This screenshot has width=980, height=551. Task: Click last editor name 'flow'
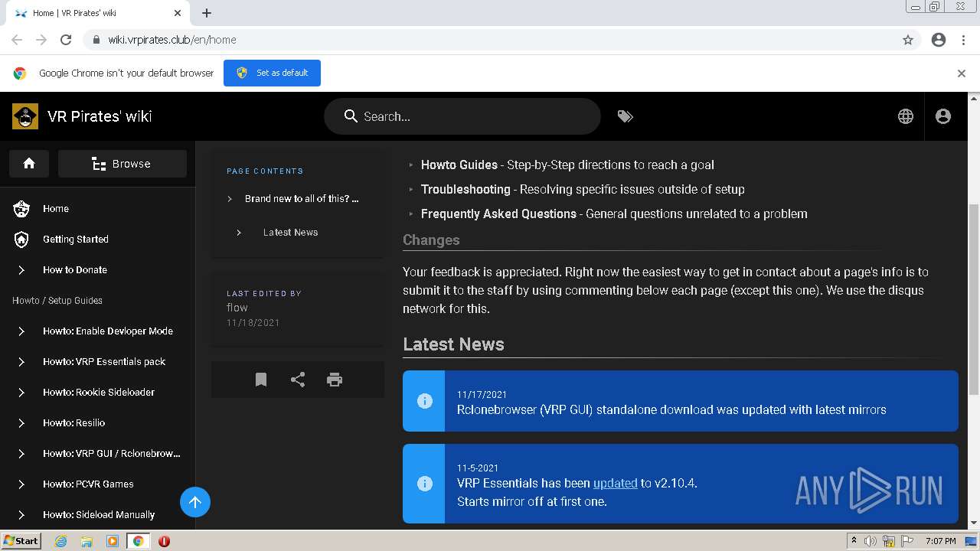(237, 308)
